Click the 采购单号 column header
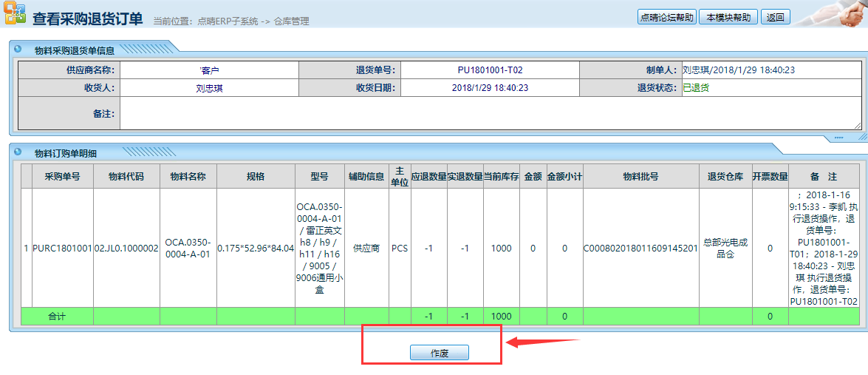The height and width of the screenshot is (375, 868). click(x=62, y=177)
